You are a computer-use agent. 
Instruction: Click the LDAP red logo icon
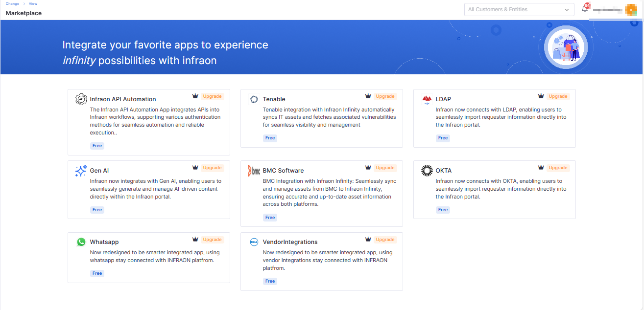tap(427, 100)
